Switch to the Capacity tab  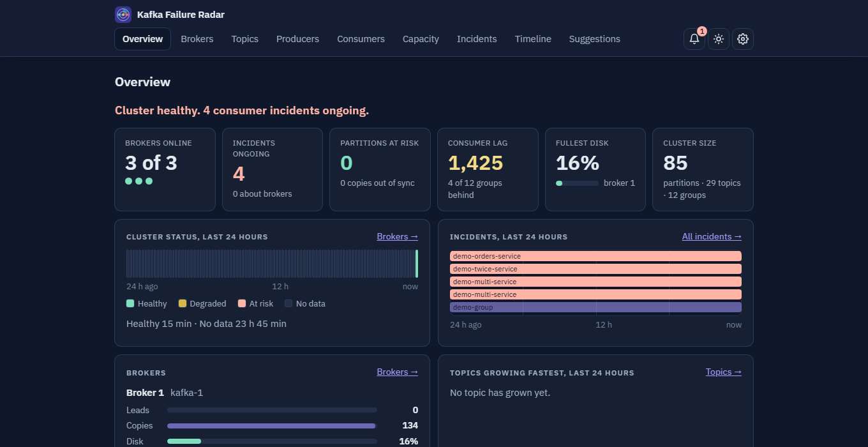click(421, 39)
